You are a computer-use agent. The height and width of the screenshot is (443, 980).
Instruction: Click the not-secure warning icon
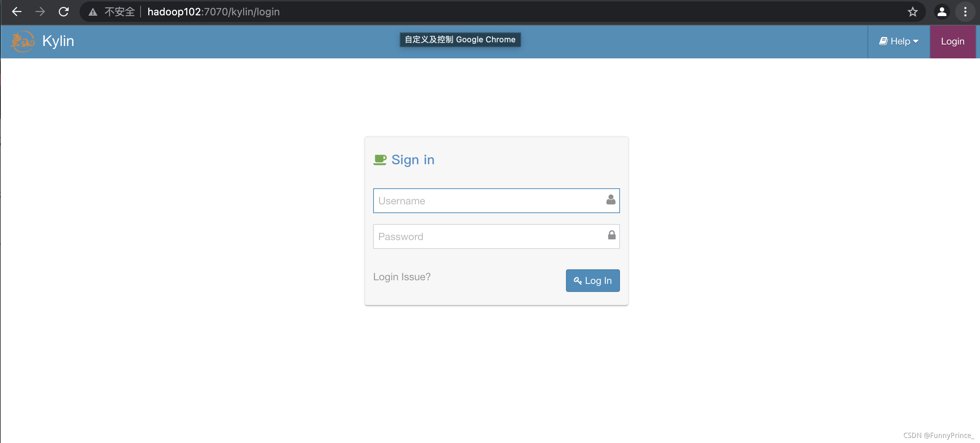[x=93, y=12]
